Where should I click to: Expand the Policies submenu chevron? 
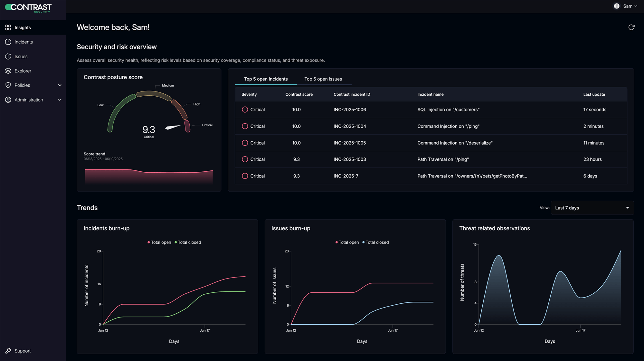(x=60, y=85)
